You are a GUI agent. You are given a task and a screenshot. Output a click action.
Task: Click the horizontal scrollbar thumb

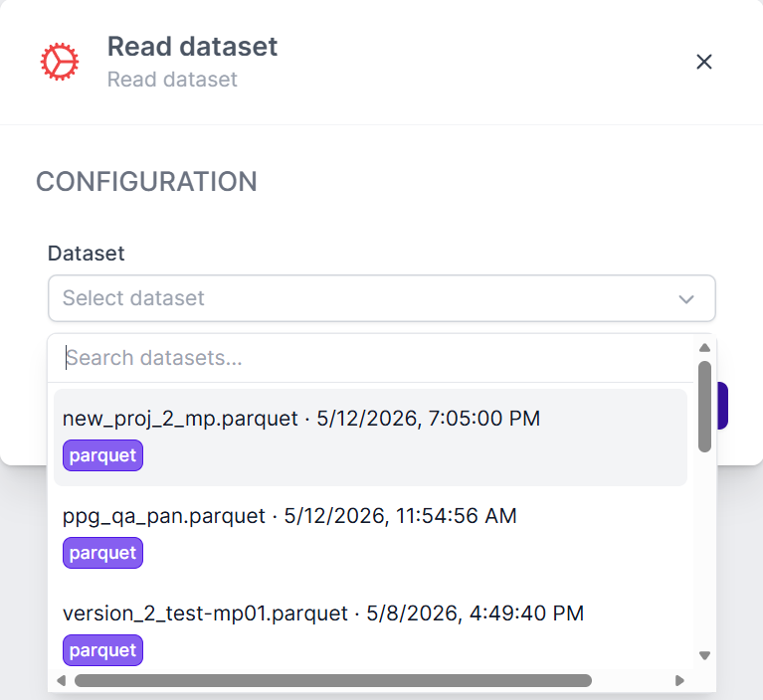[x=333, y=680]
